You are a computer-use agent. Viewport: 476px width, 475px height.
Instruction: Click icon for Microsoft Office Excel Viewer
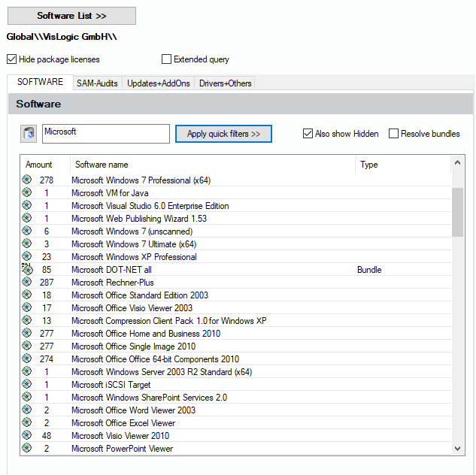pos(27,422)
